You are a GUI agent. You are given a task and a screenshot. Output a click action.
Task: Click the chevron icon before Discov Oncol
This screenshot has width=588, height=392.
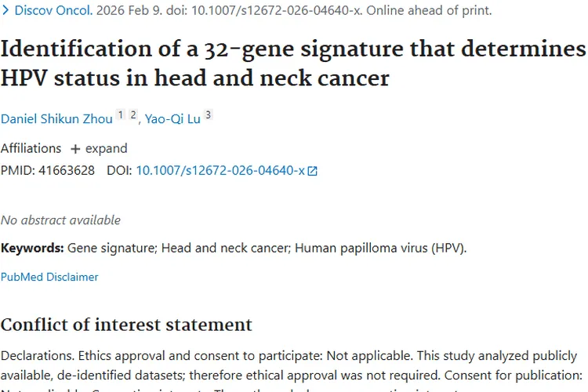click(x=5, y=11)
